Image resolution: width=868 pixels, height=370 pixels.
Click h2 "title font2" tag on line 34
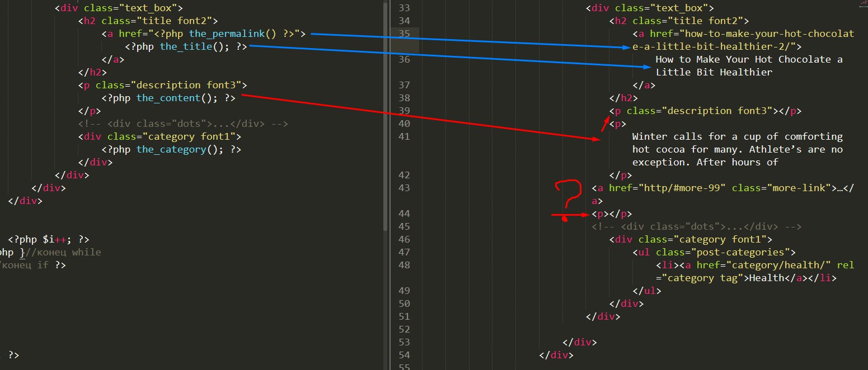tap(679, 21)
